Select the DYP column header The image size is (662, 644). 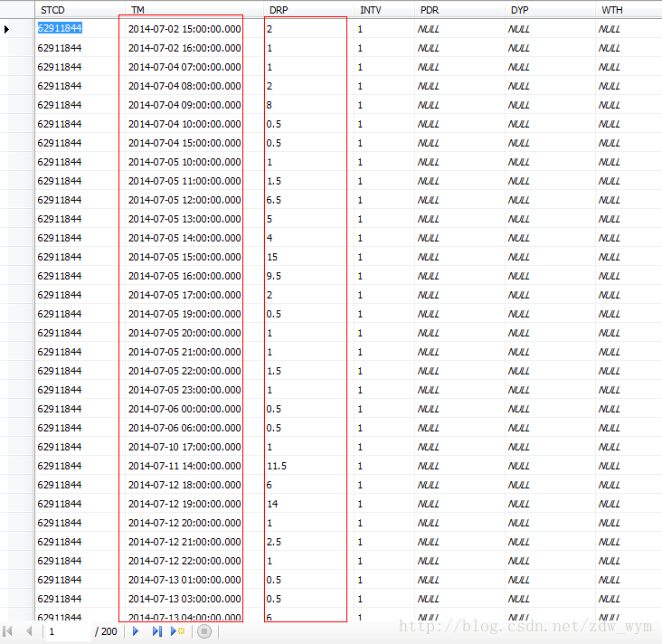550,10
